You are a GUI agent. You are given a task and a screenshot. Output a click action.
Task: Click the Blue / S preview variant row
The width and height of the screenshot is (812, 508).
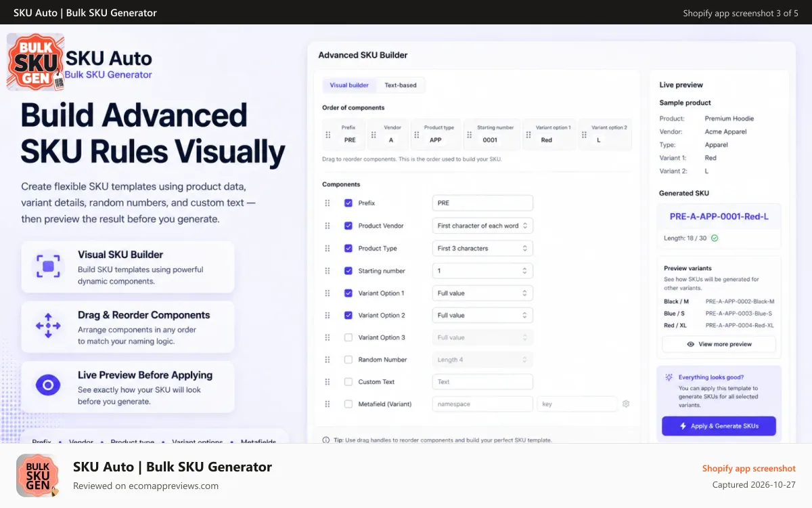[719, 314]
